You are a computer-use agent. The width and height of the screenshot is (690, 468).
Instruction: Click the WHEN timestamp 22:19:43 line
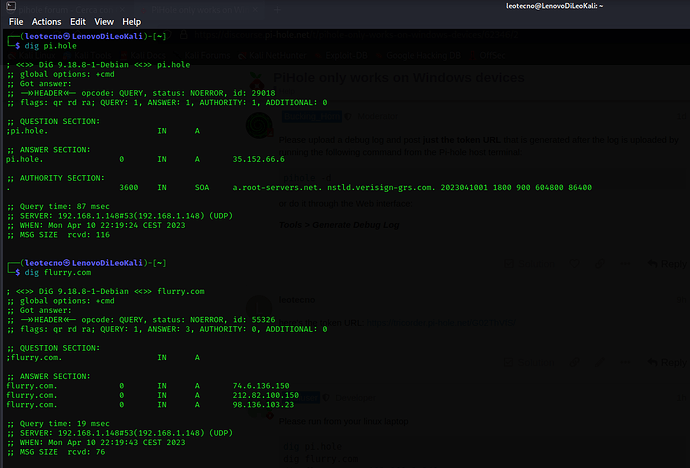96,442
